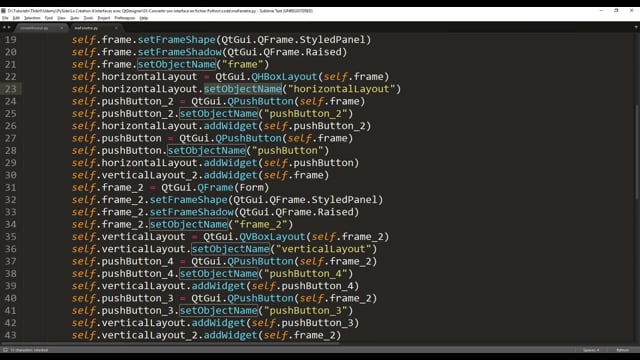Click verticalLayout_2 on line 30
This screenshot has height=360, width=640.
[149, 175]
